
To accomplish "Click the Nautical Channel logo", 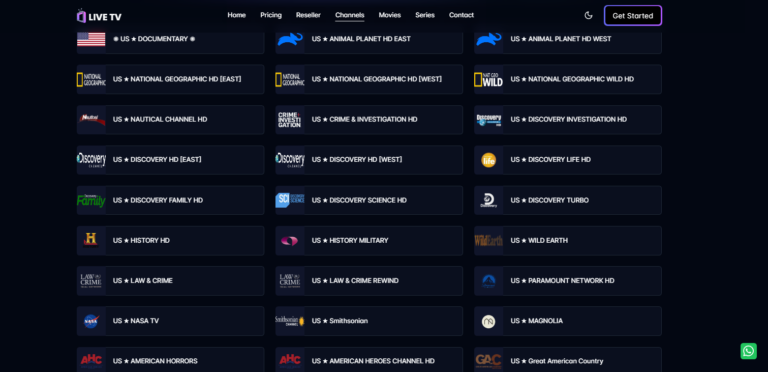I will pos(92,119).
